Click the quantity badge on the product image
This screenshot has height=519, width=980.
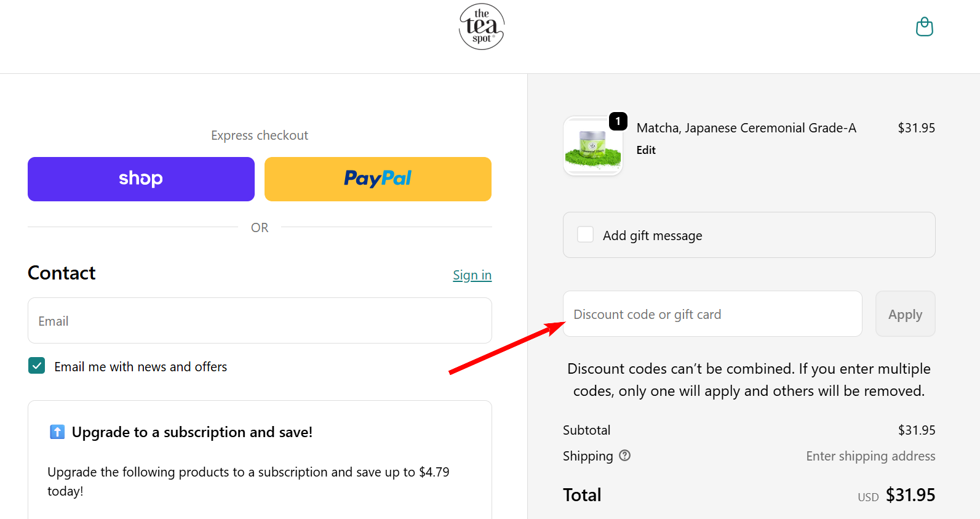618,121
